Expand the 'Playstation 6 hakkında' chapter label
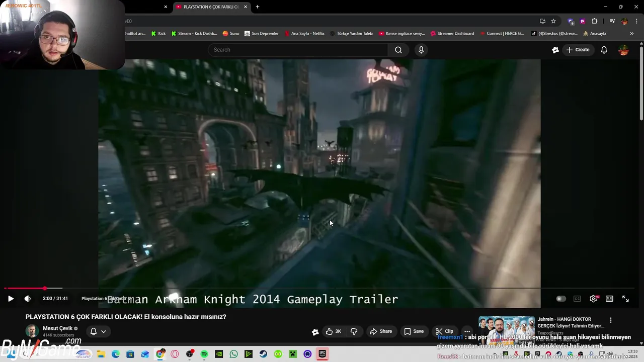 (x=106, y=299)
